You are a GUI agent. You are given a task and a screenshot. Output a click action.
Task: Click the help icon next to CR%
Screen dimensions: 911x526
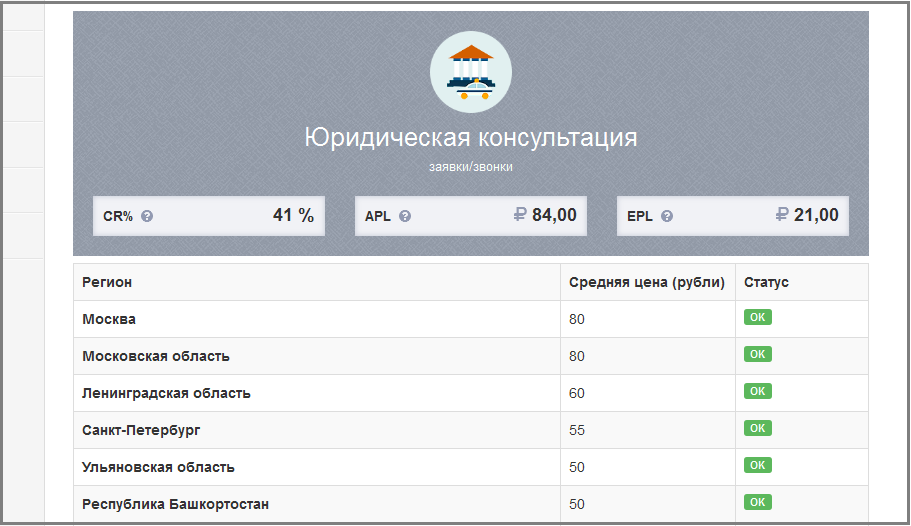[147, 216]
